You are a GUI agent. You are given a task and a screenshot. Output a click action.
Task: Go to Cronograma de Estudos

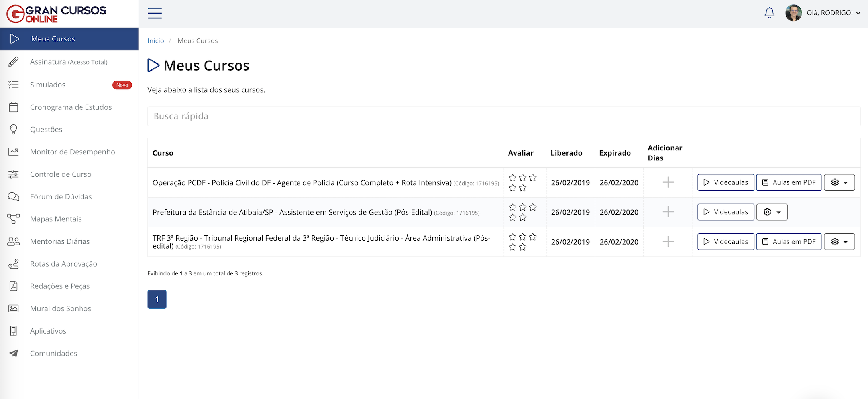click(x=69, y=107)
